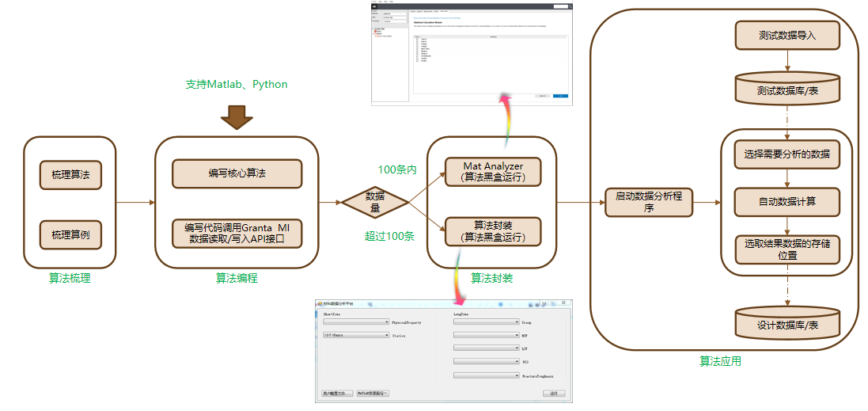Click the 测试数据库/表 cylinder
The height and width of the screenshot is (411, 868).
[787, 89]
